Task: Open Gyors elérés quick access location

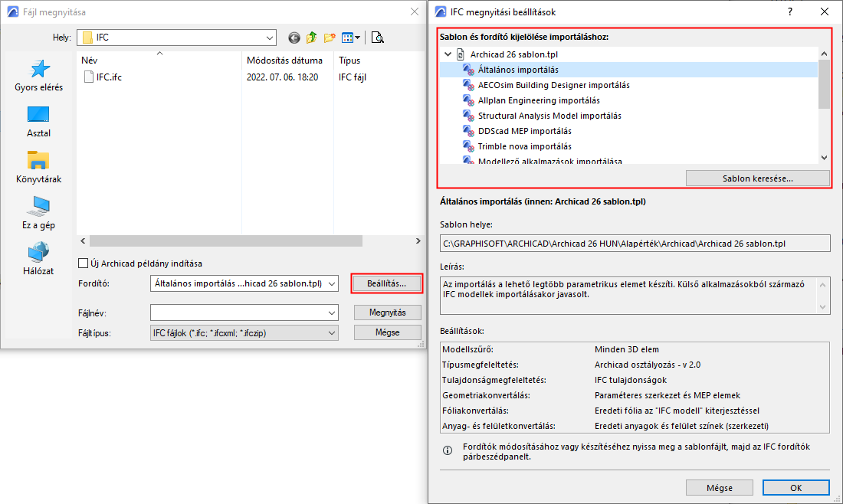Action: pyautogui.click(x=39, y=76)
